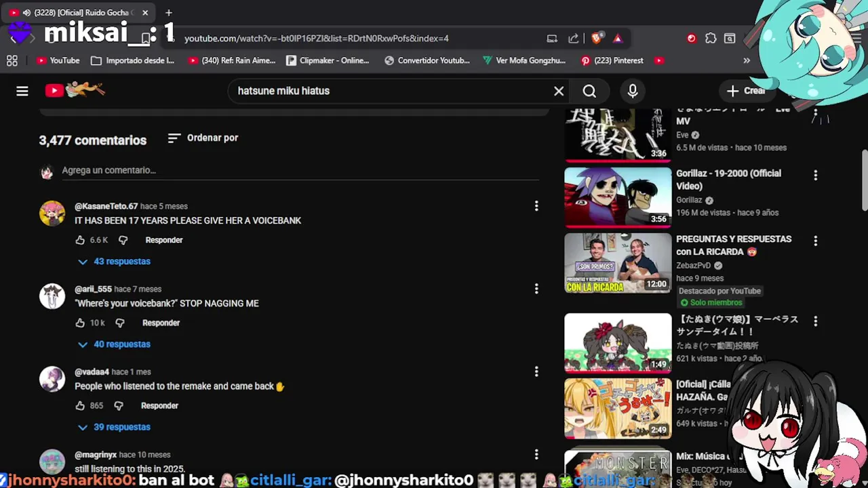
Task: Reply to the vadaa4 comment
Action: tap(159, 405)
